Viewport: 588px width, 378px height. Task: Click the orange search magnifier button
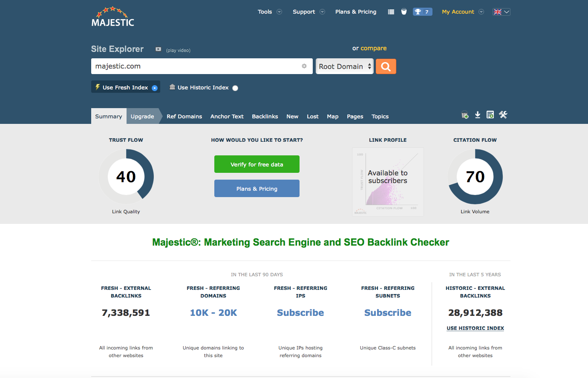[386, 66]
